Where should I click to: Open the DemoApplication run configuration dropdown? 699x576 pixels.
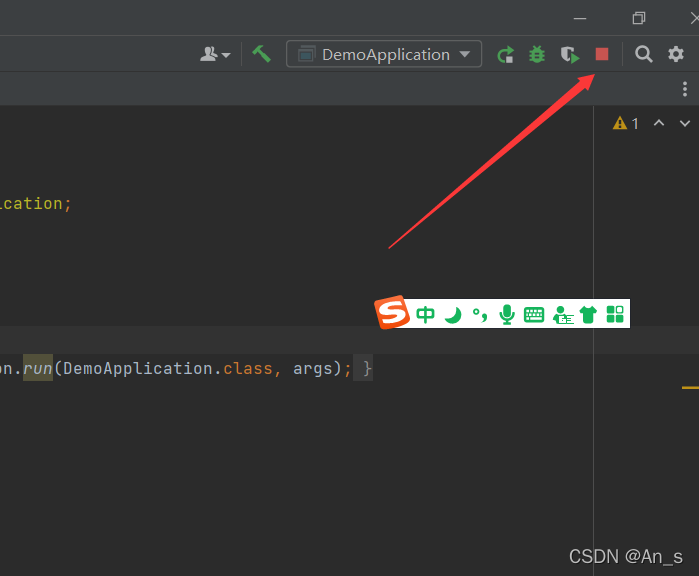(384, 54)
